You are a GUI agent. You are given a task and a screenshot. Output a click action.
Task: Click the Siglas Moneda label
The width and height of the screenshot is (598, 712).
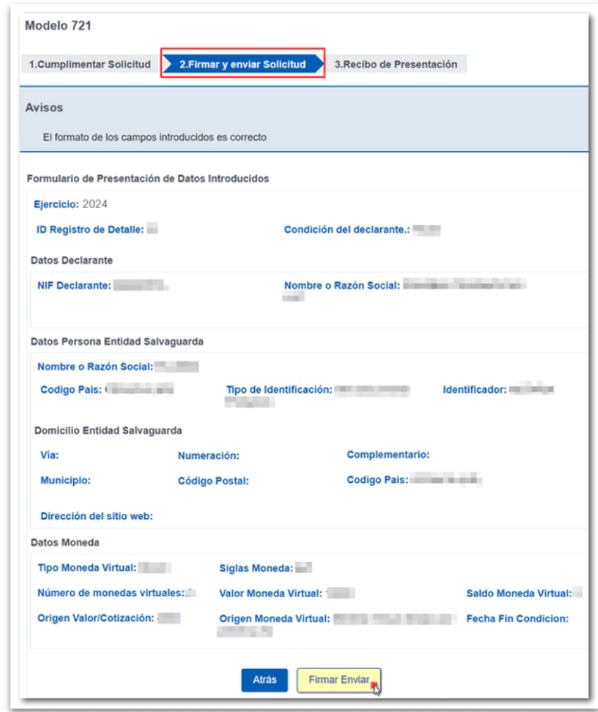point(256,569)
